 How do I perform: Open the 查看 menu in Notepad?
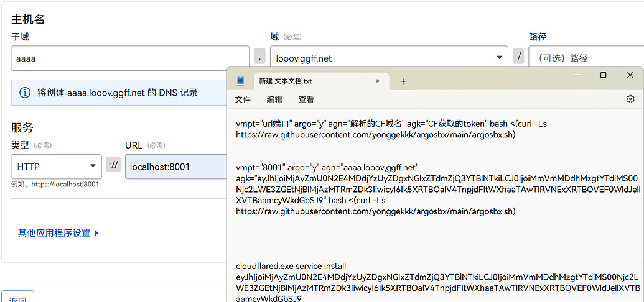click(x=306, y=99)
